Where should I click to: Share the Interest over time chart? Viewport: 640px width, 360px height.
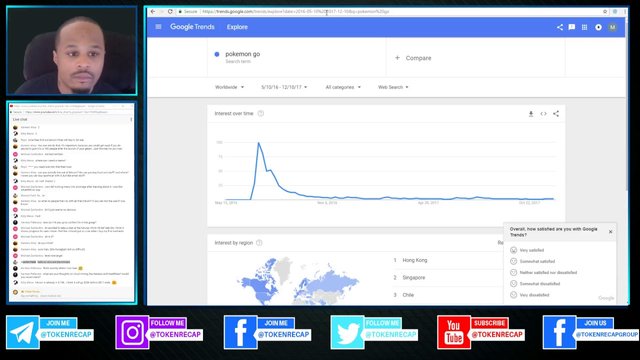click(x=556, y=114)
